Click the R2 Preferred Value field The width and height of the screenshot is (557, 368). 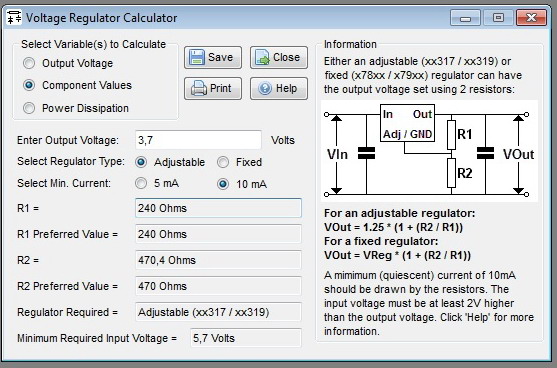[x=218, y=286]
